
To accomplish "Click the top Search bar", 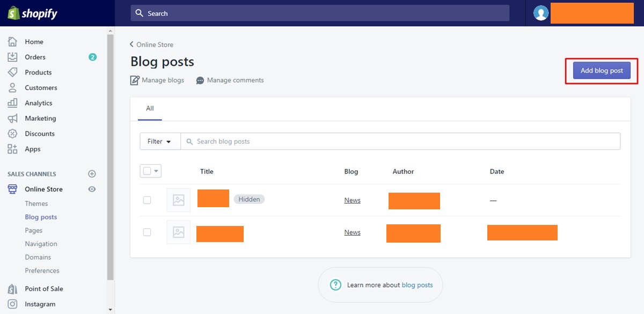I will coord(320,13).
